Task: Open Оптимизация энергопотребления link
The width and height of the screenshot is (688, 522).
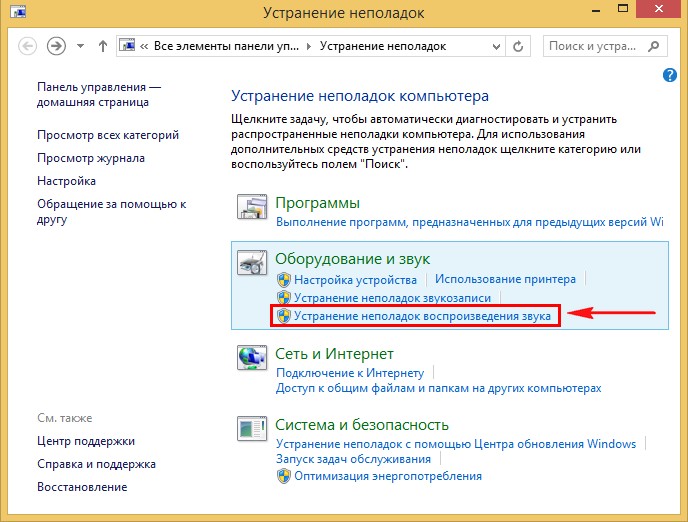Action: point(388,476)
